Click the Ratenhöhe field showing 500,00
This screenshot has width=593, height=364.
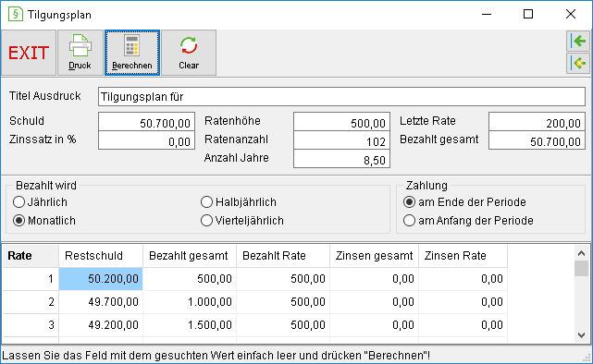(341, 122)
